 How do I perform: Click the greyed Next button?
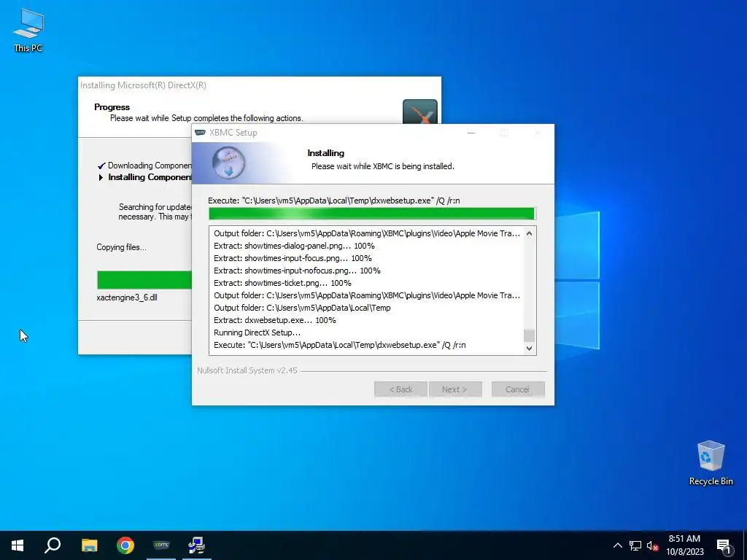click(455, 389)
